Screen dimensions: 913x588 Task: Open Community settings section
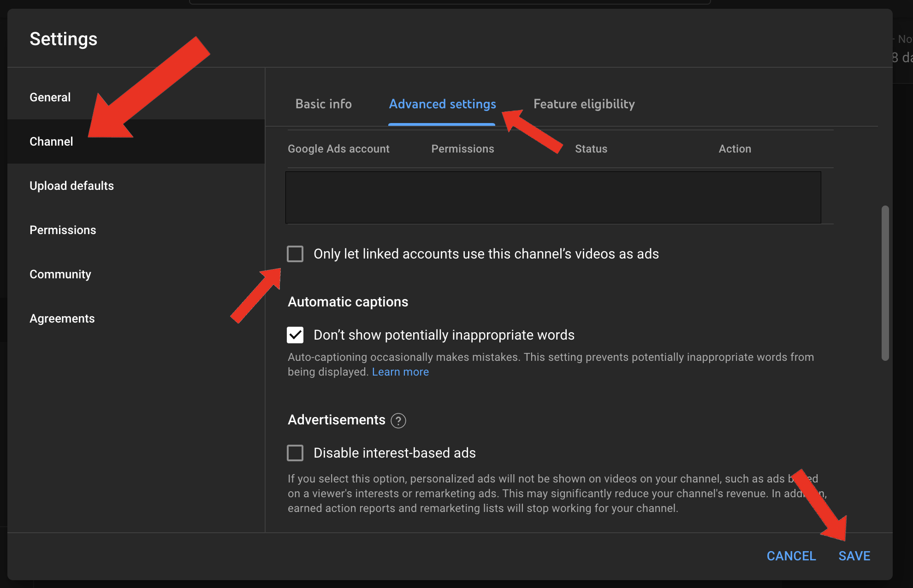click(x=136, y=274)
